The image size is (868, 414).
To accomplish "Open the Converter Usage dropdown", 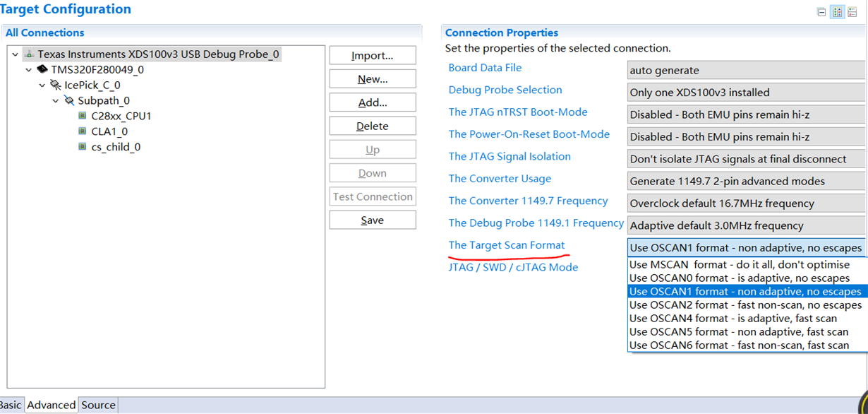I will coord(745,181).
